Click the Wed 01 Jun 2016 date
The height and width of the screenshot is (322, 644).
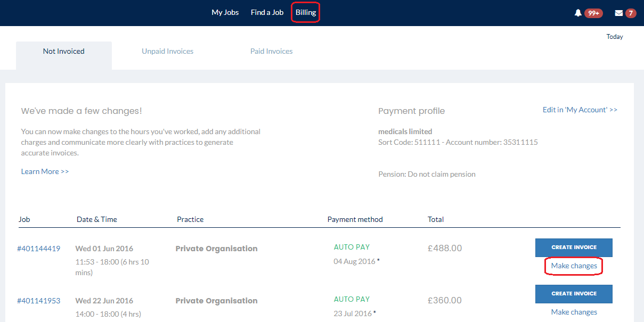click(x=104, y=249)
